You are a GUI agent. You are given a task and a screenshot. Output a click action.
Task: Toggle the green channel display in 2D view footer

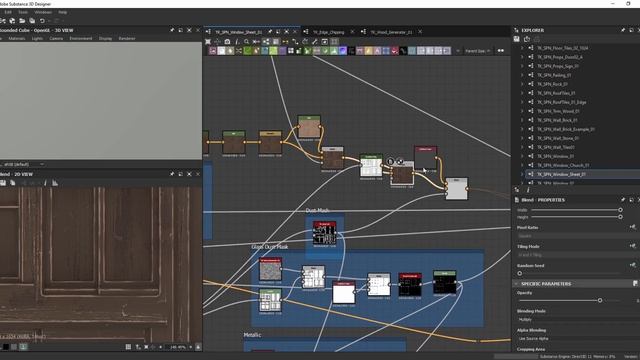(23, 347)
